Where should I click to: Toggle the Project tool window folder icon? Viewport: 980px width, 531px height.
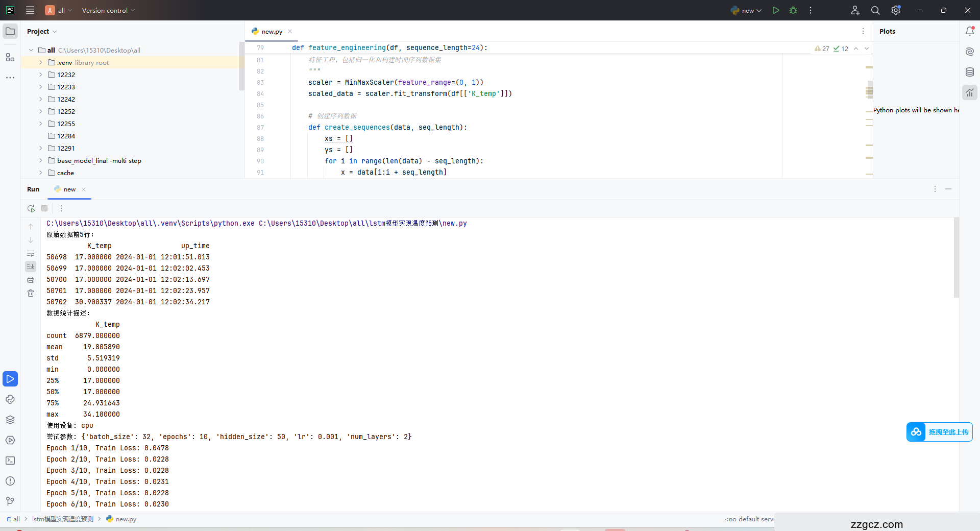click(x=10, y=31)
